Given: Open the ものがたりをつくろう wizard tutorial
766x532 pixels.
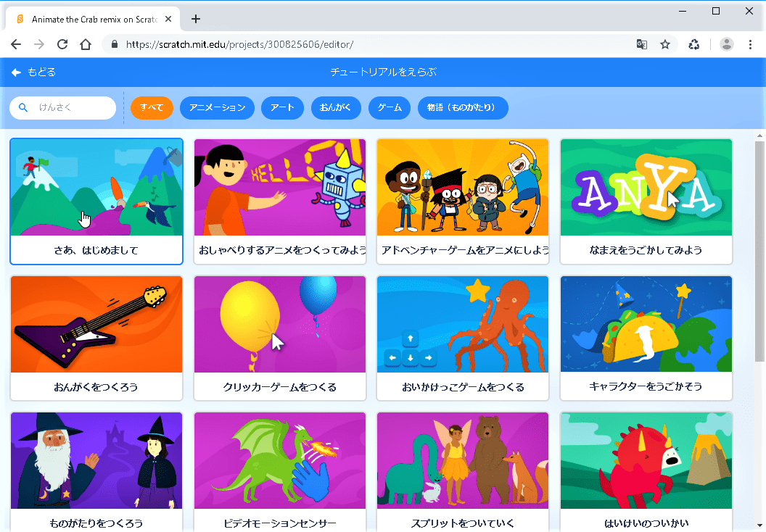Looking at the screenshot, I should click(96, 472).
